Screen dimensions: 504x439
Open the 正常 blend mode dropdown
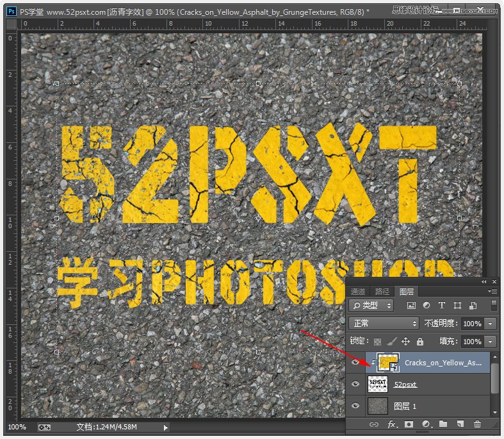click(384, 323)
